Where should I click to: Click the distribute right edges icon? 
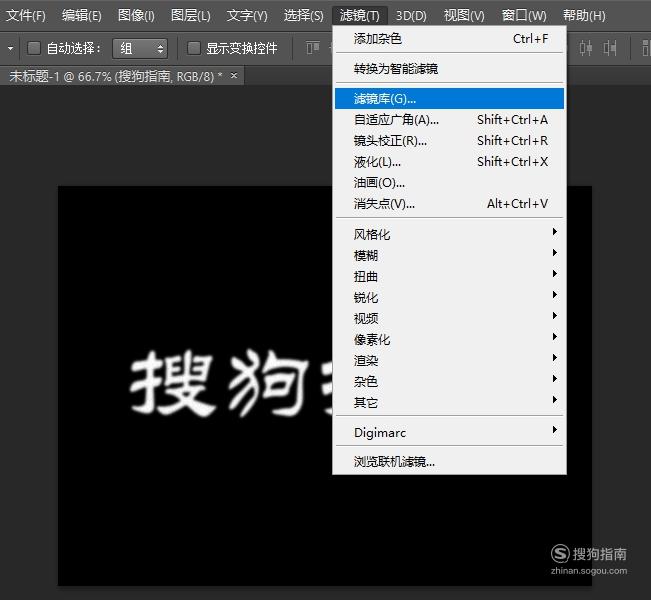click(x=609, y=48)
